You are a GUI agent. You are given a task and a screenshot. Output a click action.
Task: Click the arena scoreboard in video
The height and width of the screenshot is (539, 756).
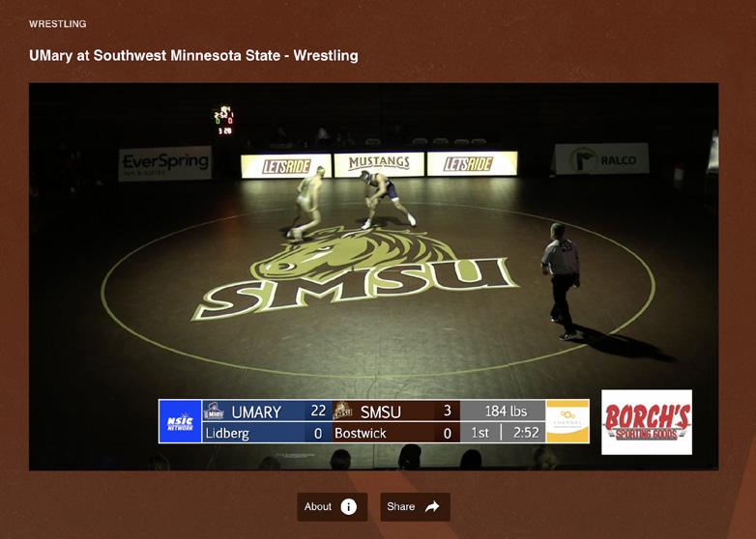224,120
